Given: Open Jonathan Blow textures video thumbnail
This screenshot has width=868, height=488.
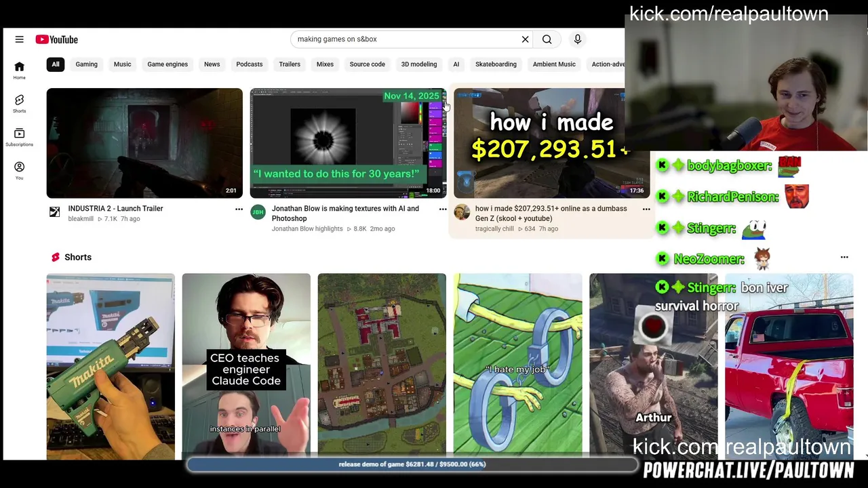Looking at the screenshot, I should 348,143.
